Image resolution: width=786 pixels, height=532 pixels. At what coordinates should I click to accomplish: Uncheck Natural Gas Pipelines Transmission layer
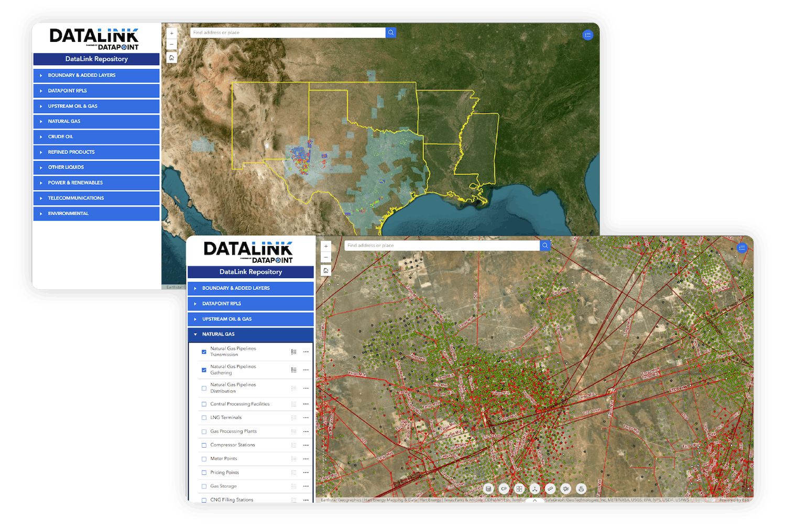204,352
